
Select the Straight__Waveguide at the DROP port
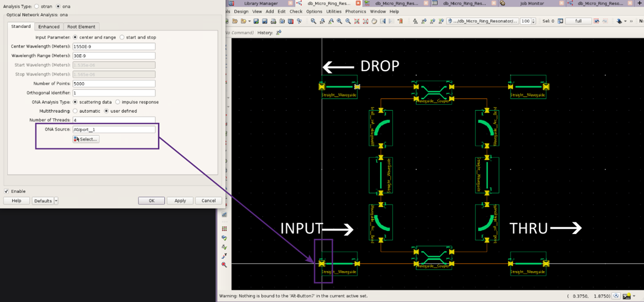coord(339,87)
